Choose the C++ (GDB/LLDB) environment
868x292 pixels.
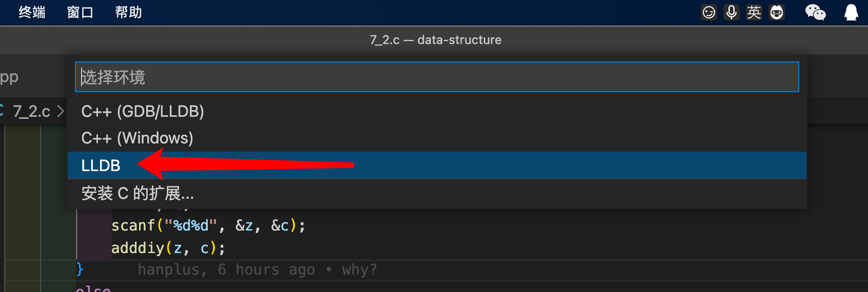tap(143, 111)
